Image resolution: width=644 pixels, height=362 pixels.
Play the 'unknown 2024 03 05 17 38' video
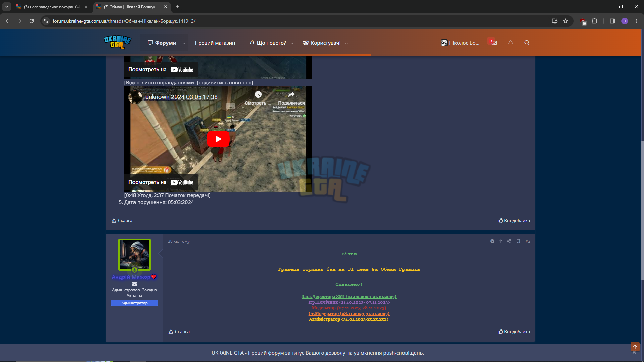(218, 139)
